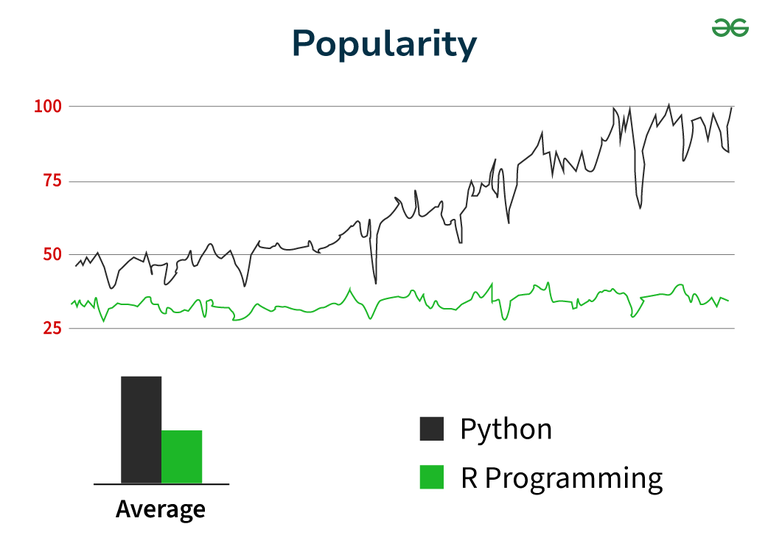Click the 25 axis label

[x=52, y=328]
